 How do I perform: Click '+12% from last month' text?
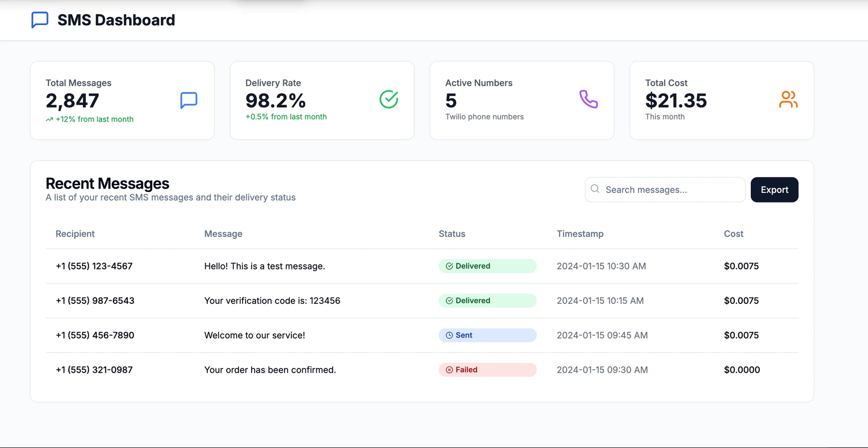[x=95, y=119]
